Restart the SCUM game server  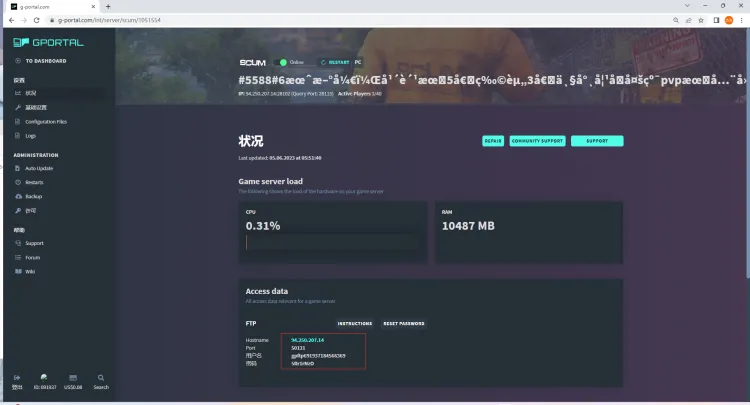click(334, 61)
